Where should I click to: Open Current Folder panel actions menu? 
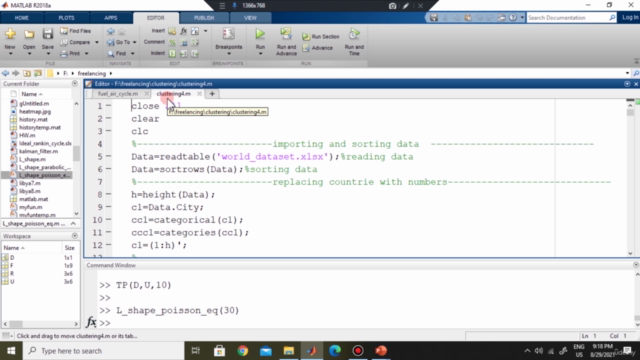75,84
